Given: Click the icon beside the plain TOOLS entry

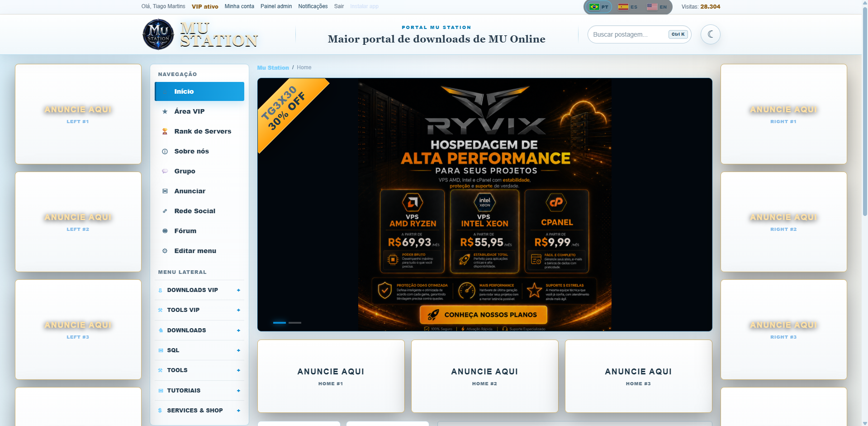Looking at the screenshot, I should [160, 370].
